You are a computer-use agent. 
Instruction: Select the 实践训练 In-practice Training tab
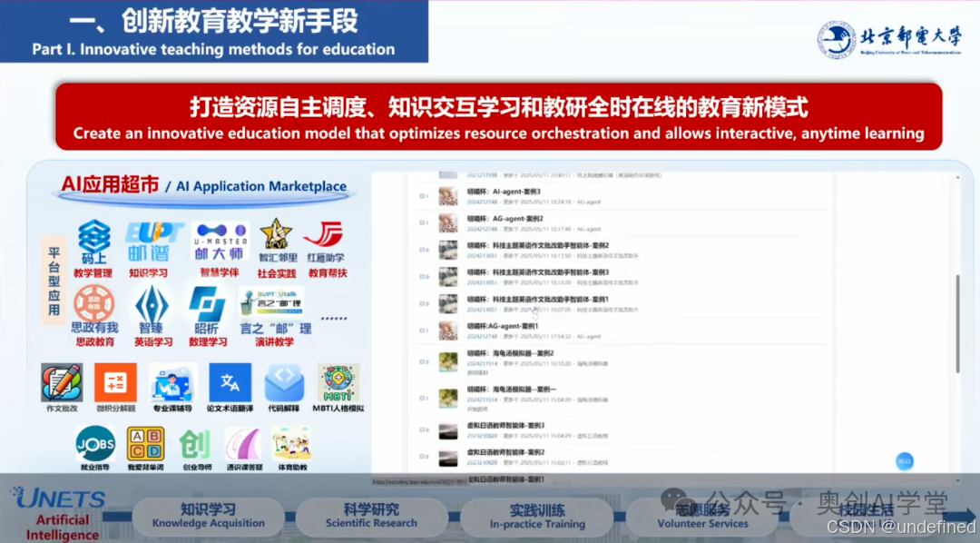tap(537, 516)
